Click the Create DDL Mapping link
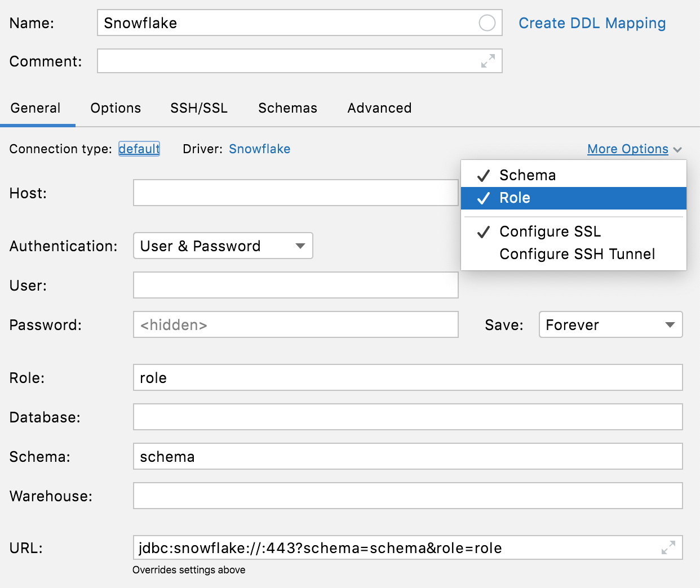This screenshot has width=700, height=588. tap(592, 23)
